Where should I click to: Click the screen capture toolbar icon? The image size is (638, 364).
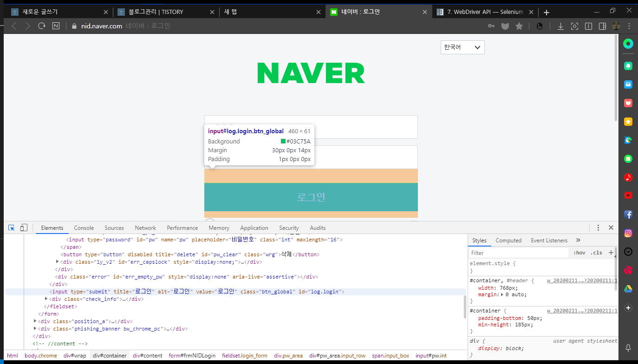tap(574, 26)
